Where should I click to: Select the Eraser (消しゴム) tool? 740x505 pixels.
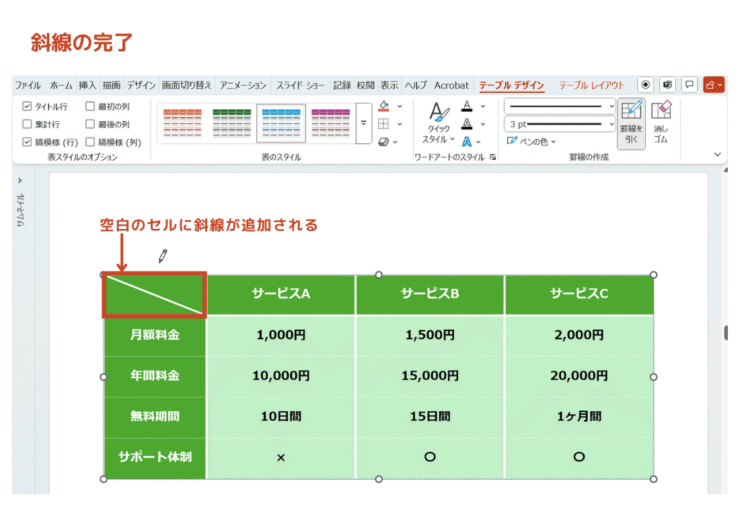click(661, 123)
